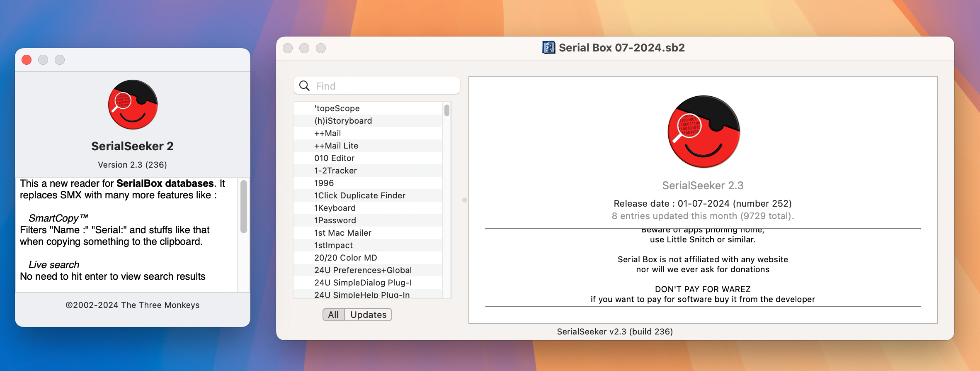Screen dimensions: 980x371
Task: Select the 010 Editor entry
Action: [x=368, y=158]
